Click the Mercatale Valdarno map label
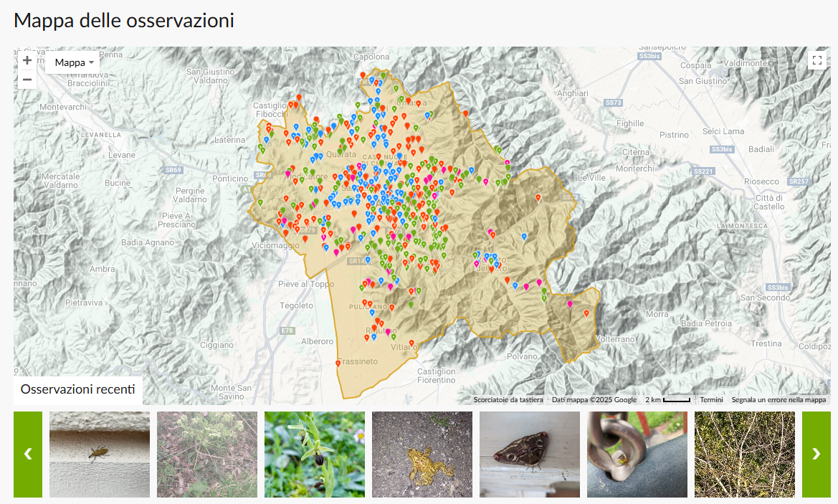 pos(60,181)
